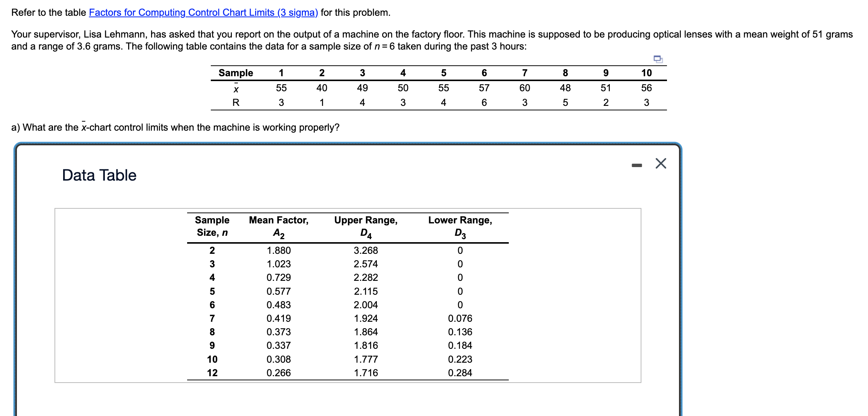The image size is (868, 416).
Task: Click the D3 value 0.076
Action: [460, 318]
